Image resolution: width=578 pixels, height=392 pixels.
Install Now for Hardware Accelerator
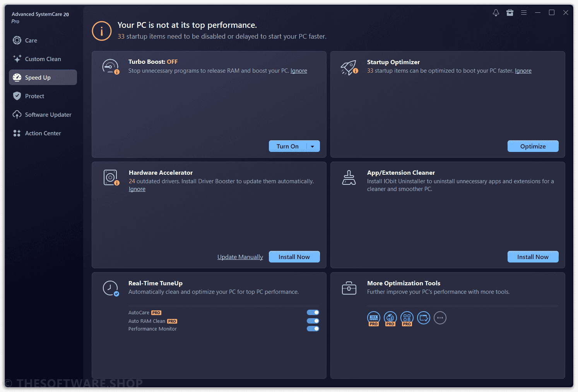(x=294, y=257)
